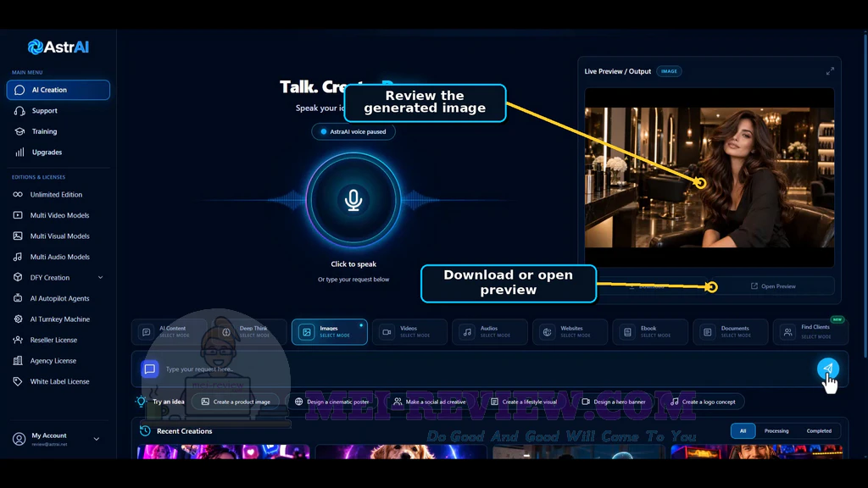Screen dimensions: 868x488
Task: Switch to the Completed filter tab
Action: 819,431
